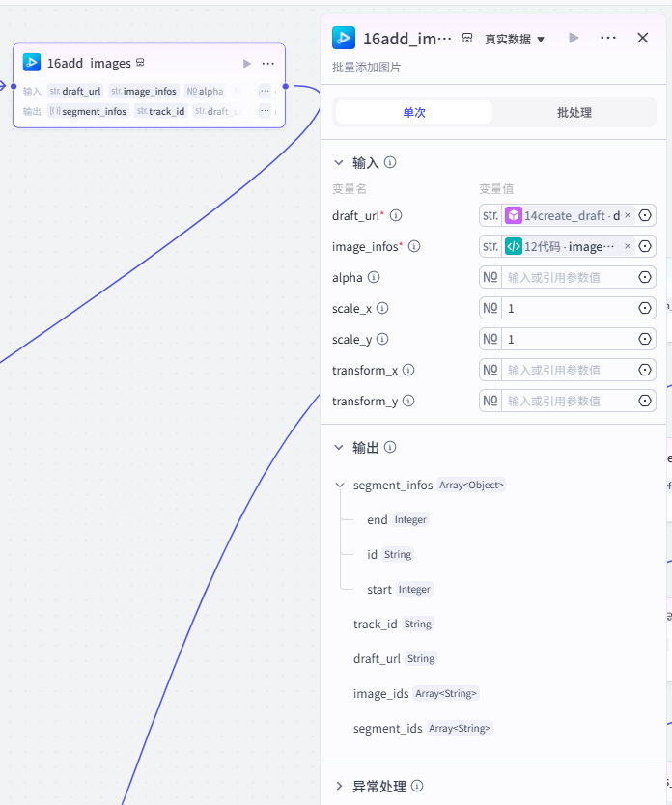672x805 pixels.
Task: Open reference picker for scale_y
Action: pos(645,339)
